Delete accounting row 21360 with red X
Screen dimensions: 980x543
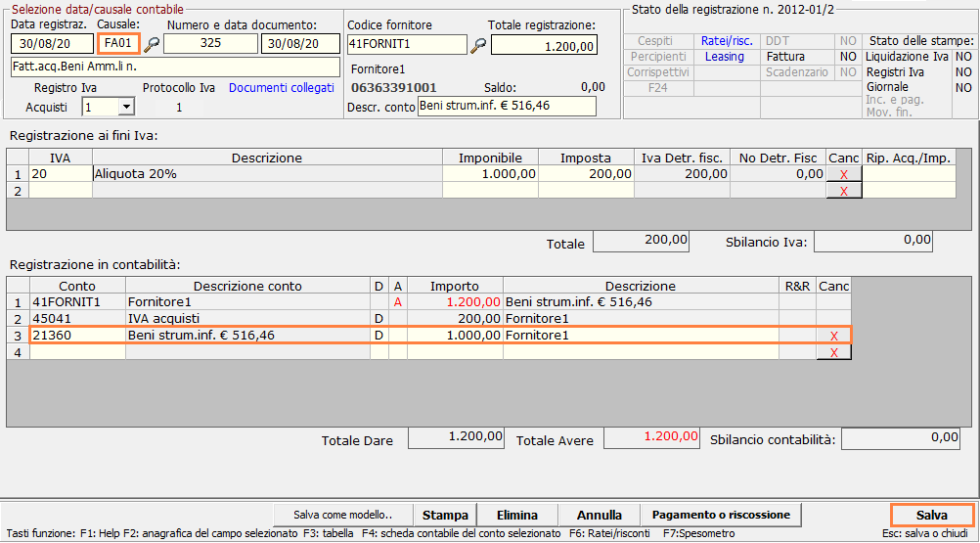[833, 336]
